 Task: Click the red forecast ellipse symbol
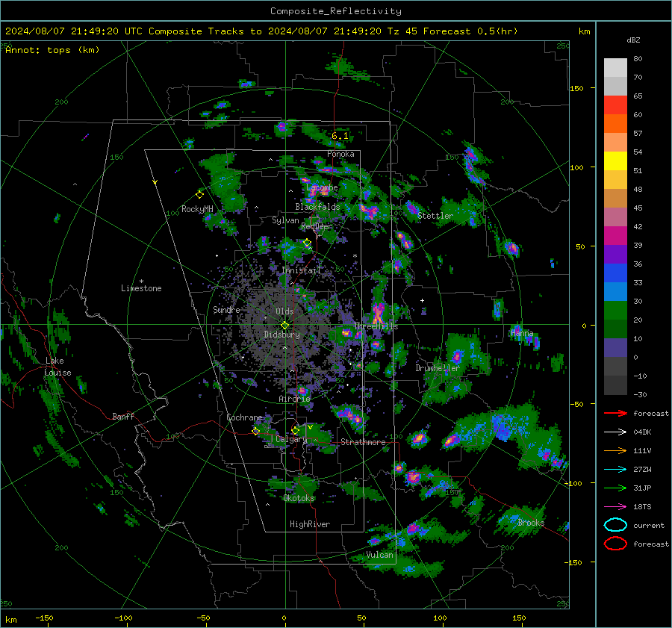click(615, 544)
